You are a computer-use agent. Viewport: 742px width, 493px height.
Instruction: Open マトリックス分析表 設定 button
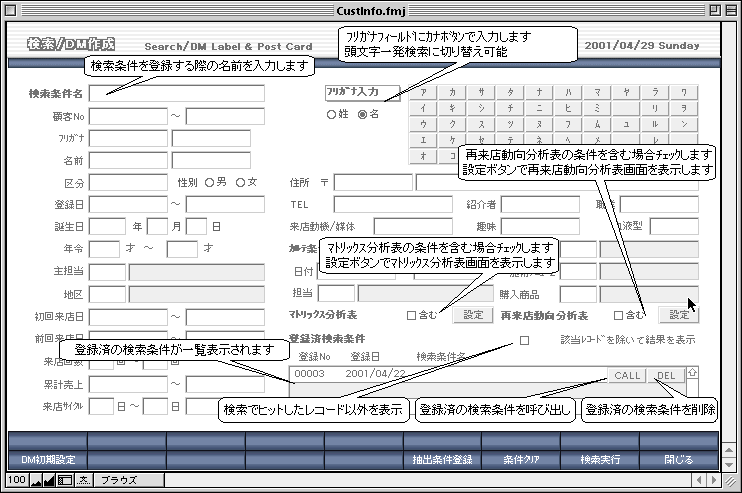tap(473, 315)
